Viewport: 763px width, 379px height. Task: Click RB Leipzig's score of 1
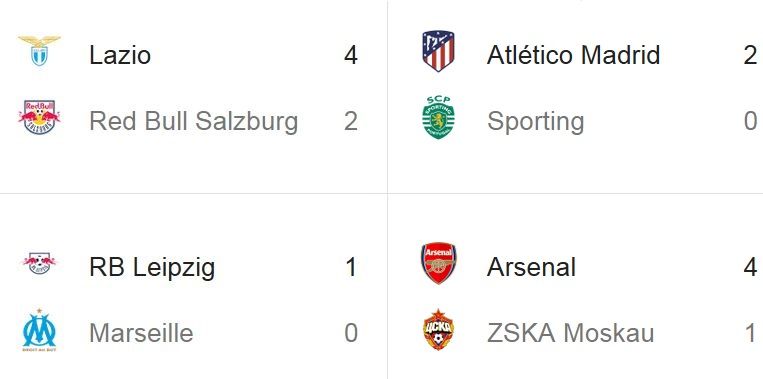[x=351, y=268]
